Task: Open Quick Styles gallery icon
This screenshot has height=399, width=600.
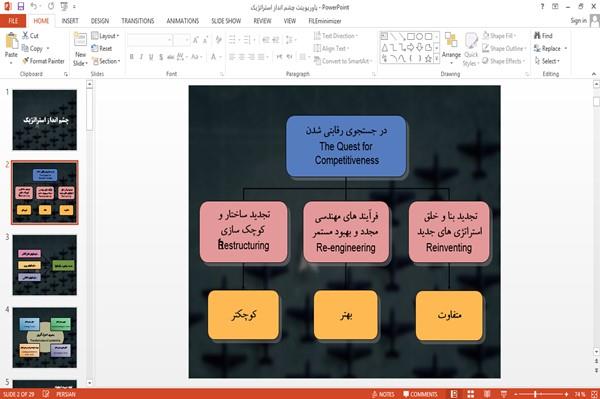Action: click(471, 41)
